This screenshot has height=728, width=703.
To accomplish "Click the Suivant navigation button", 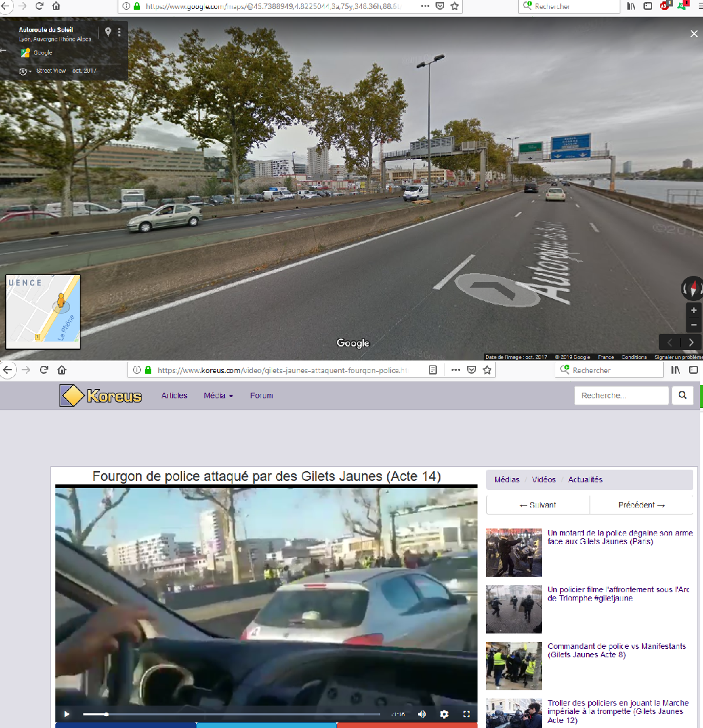I will point(538,505).
